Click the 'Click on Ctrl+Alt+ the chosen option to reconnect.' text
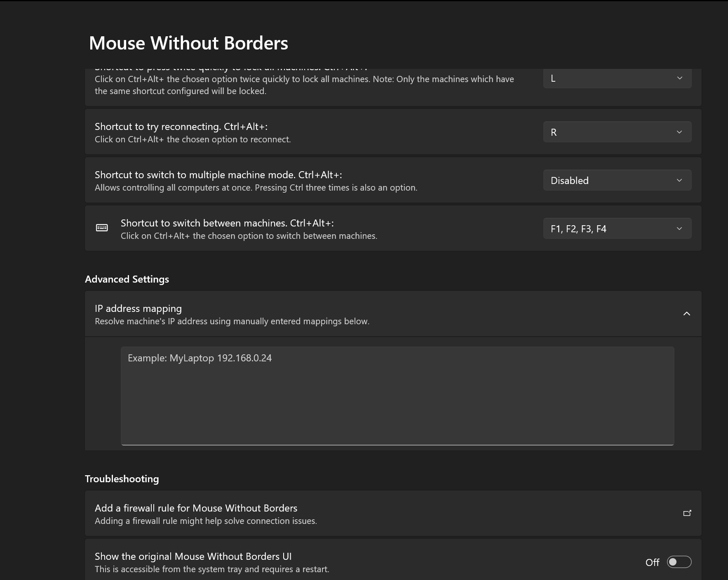Viewport: 728px width, 580px height. point(193,139)
